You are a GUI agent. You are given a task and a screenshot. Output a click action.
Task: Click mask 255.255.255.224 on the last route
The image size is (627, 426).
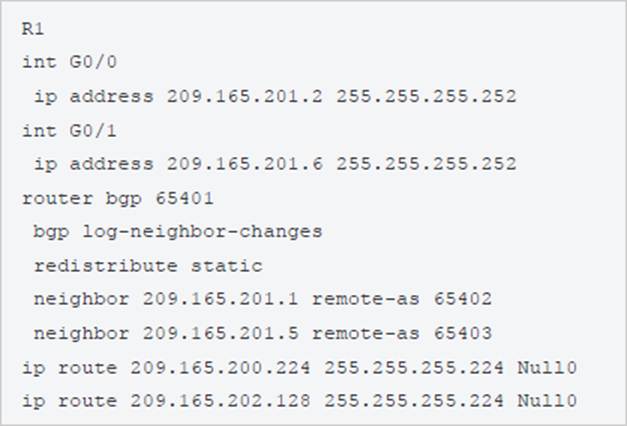415,402
